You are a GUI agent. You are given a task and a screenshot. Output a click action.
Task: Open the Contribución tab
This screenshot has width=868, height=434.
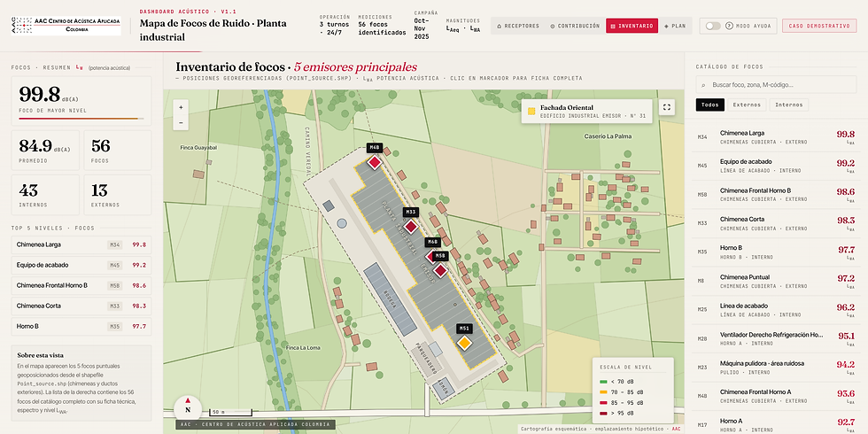click(575, 26)
